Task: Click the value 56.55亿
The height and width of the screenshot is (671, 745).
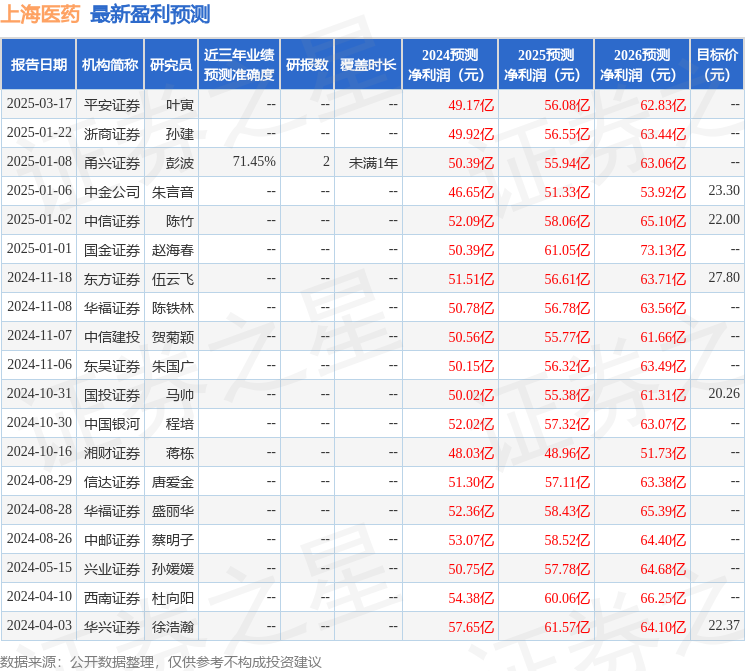Action: click(x=567, y=134)
